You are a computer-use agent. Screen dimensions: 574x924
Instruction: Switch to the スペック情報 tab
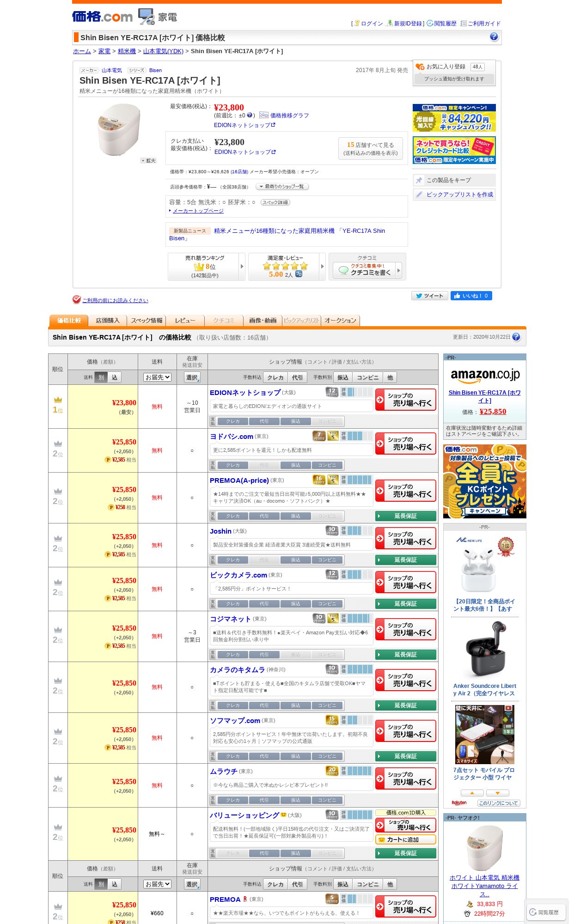(147, 321)
